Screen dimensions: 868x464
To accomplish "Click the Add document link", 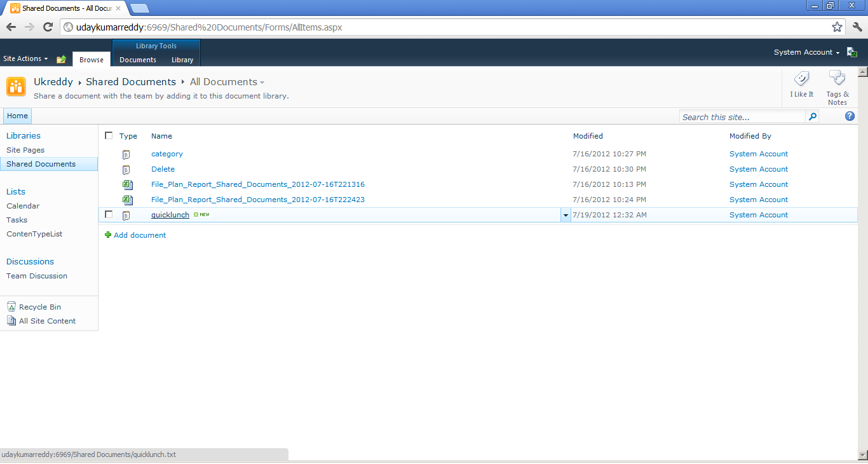I will [x=139, y=235].
